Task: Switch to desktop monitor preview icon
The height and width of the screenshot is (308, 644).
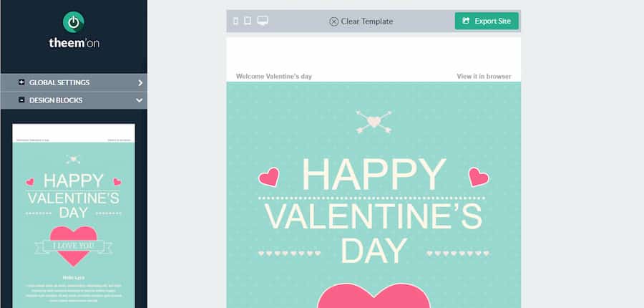Action: 263,21
